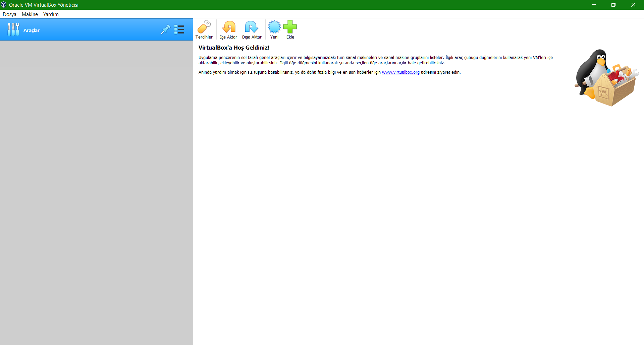Viewport: 644px width, 345px height.
Task: Open the Dosya menu
Action: point(9,14)
